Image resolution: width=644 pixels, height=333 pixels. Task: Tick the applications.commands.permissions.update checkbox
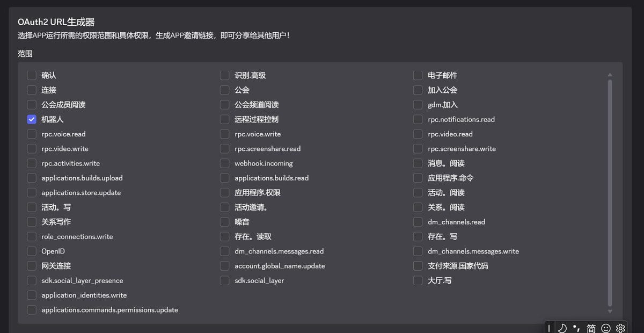(x=32, y=309)
